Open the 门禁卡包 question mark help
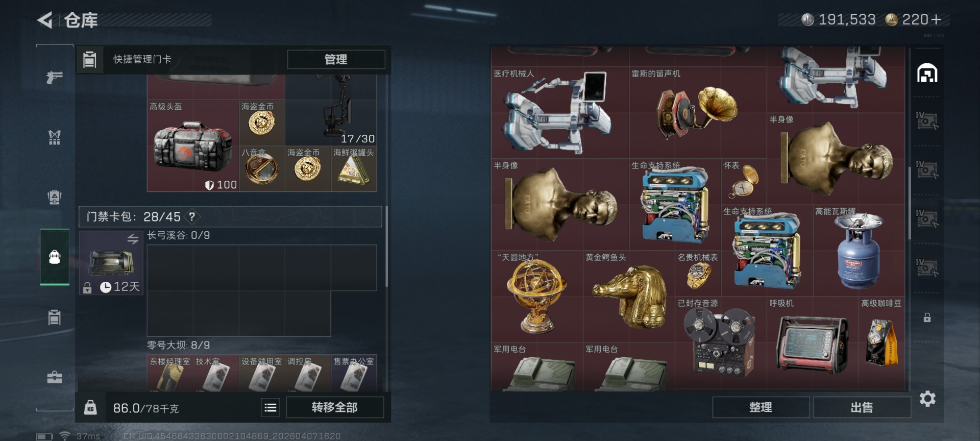Image resolution: width=980 pixels, height=441 pixels. click(192, 216)
